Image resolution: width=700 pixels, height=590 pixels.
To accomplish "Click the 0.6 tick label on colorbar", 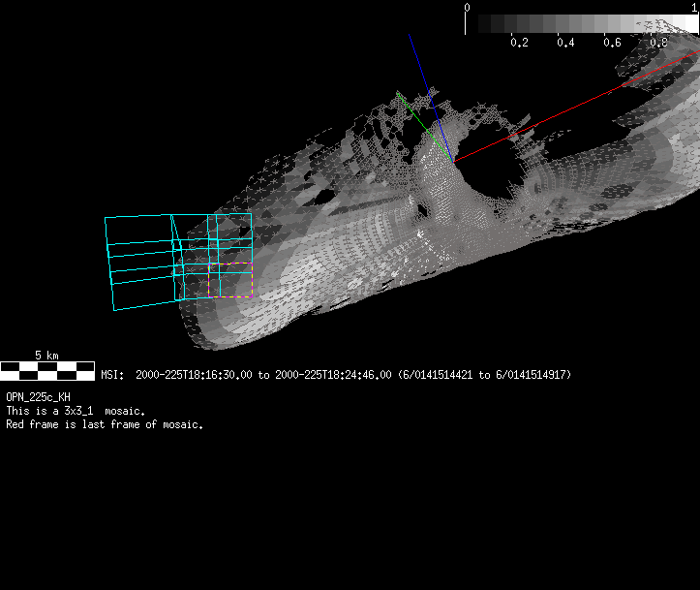I will (612, 43).
